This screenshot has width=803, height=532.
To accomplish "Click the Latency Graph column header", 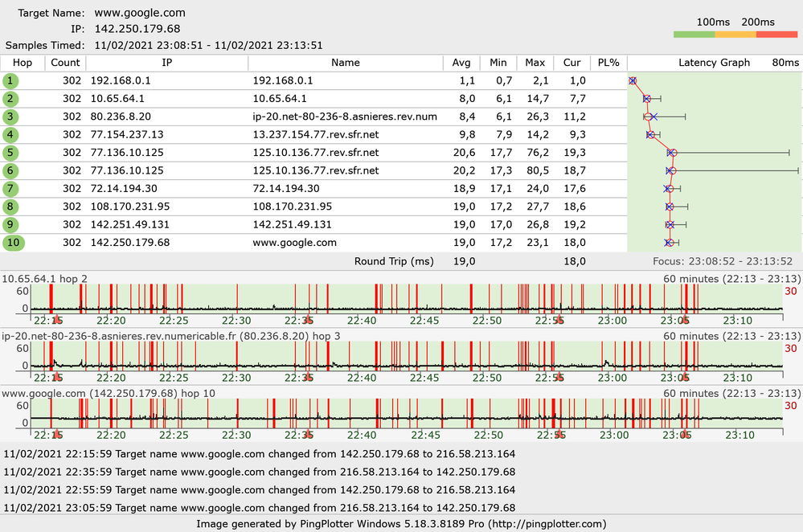I will (714, 63).
